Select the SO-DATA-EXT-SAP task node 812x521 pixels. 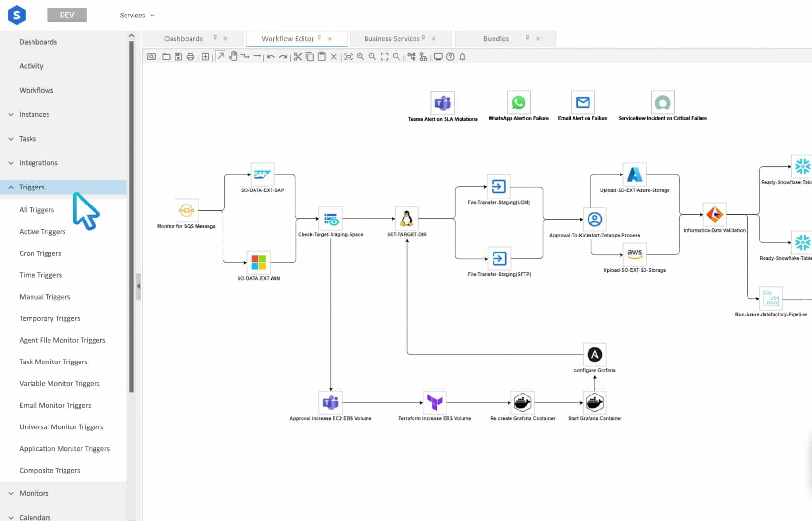[x=262, y=174]
